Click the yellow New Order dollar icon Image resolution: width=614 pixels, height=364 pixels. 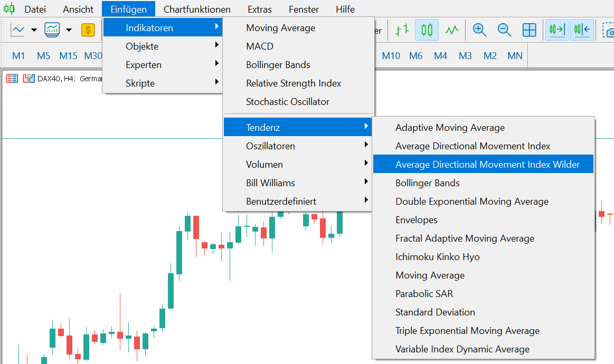coord(88,30)
